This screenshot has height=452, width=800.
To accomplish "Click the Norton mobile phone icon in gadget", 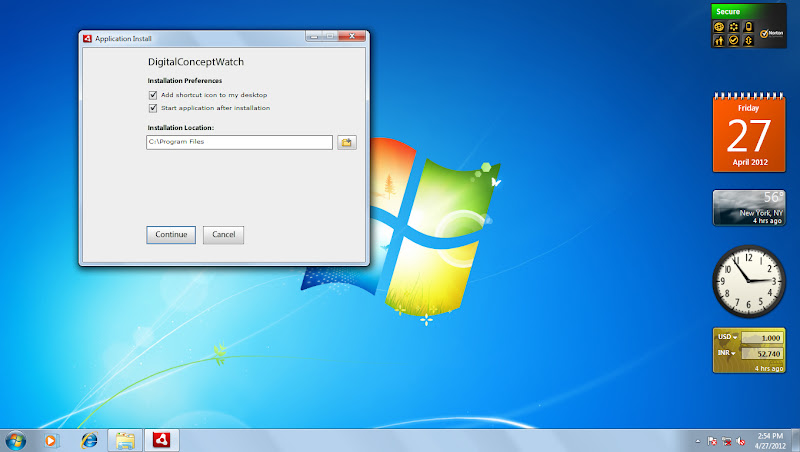I will click(x=748, y=27).
